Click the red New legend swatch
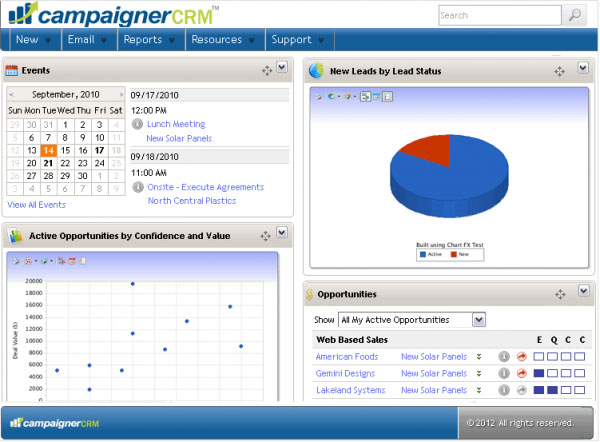 pos(453,254)
